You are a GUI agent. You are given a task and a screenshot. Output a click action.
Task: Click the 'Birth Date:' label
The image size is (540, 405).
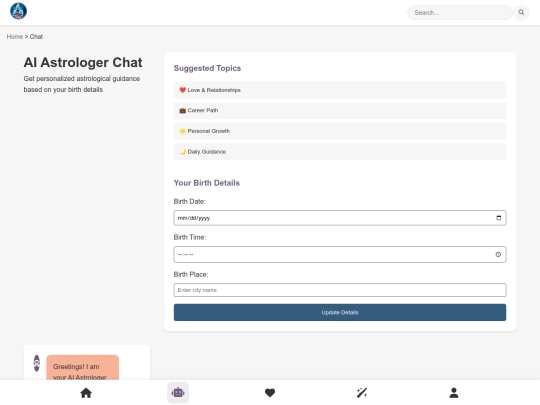189,201
